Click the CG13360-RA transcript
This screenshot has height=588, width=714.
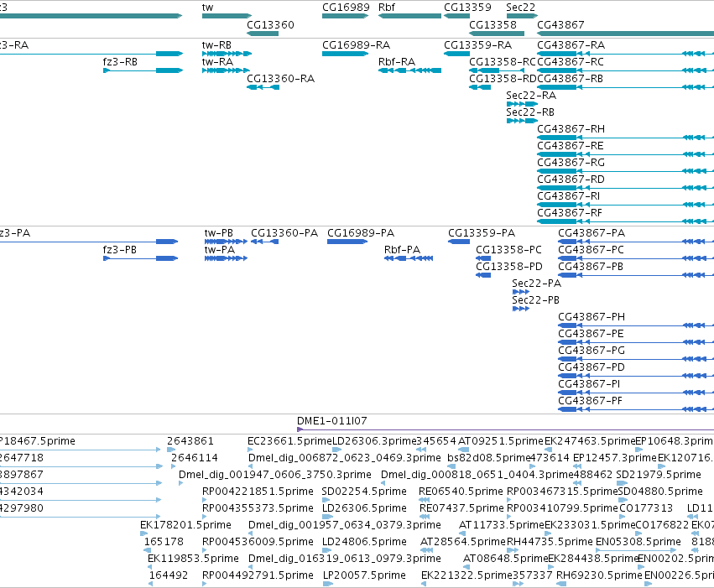tap(263, 87)
